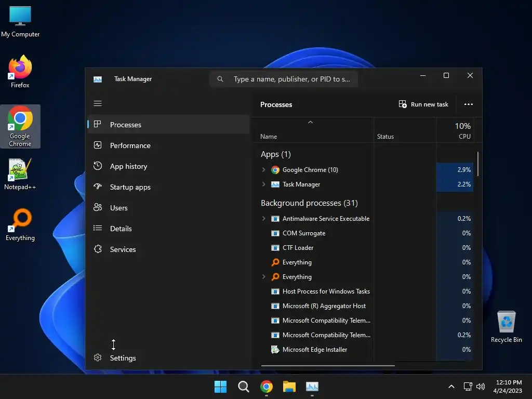Expand Antimalware Service Executable row

[x=263, y=219]
